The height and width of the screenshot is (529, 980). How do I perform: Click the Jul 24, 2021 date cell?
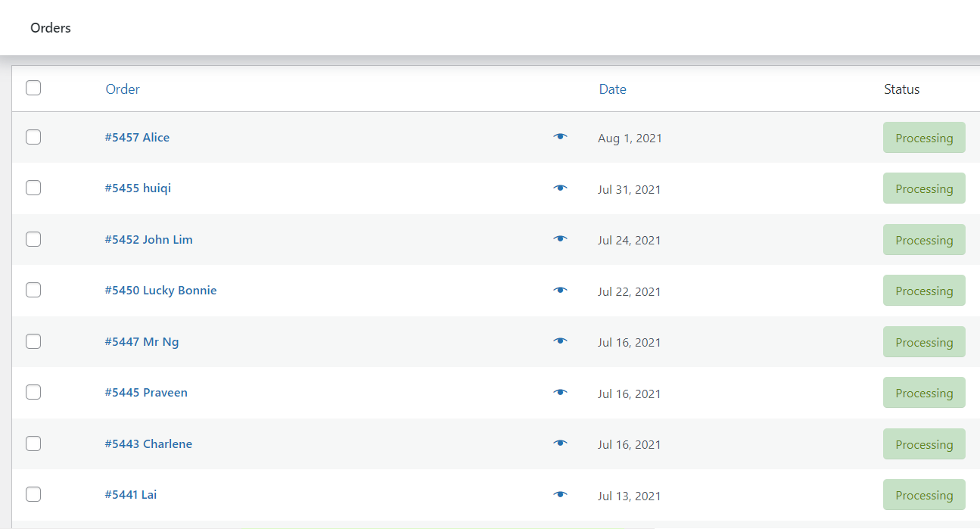(x=629, y=241)
